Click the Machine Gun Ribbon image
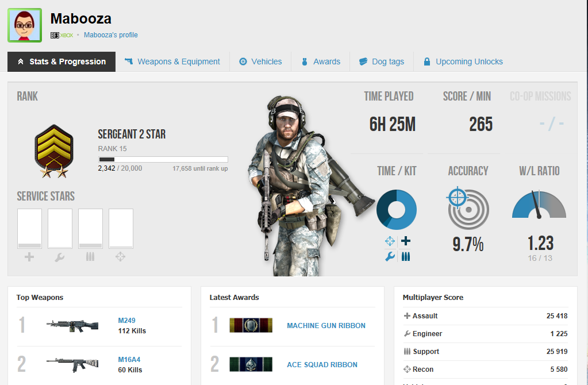The height and width of the screenshot is (385, 588). click(x=251, y=325)
